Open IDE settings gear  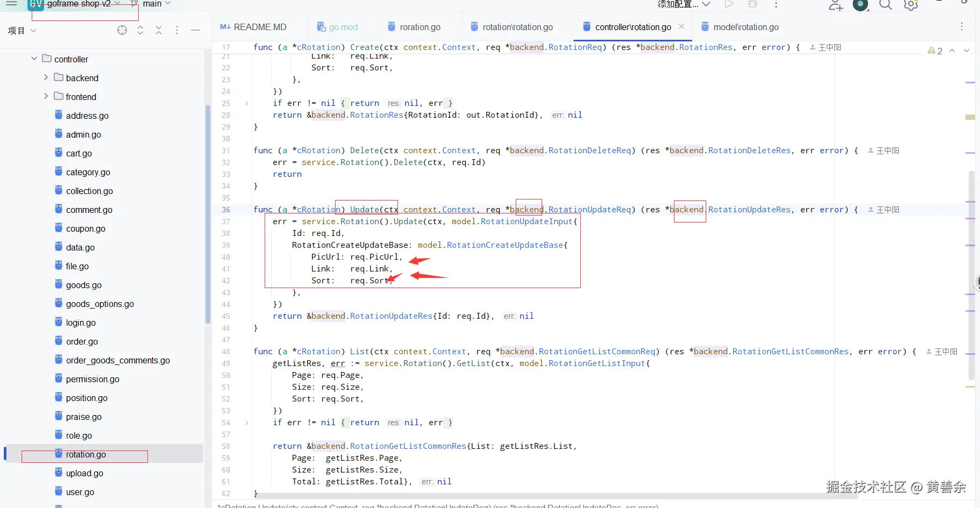click(911, 4)
